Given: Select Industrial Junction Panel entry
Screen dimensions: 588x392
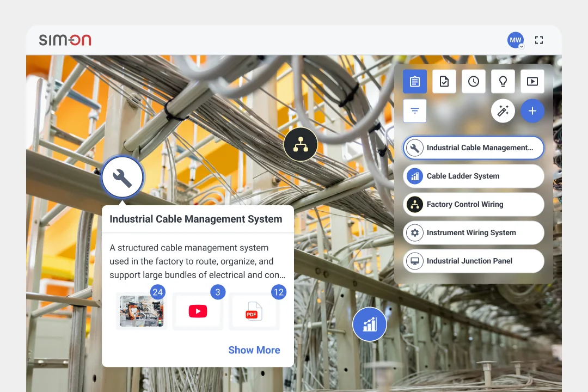Looking at the screenshot, I should tap(473, 261).
